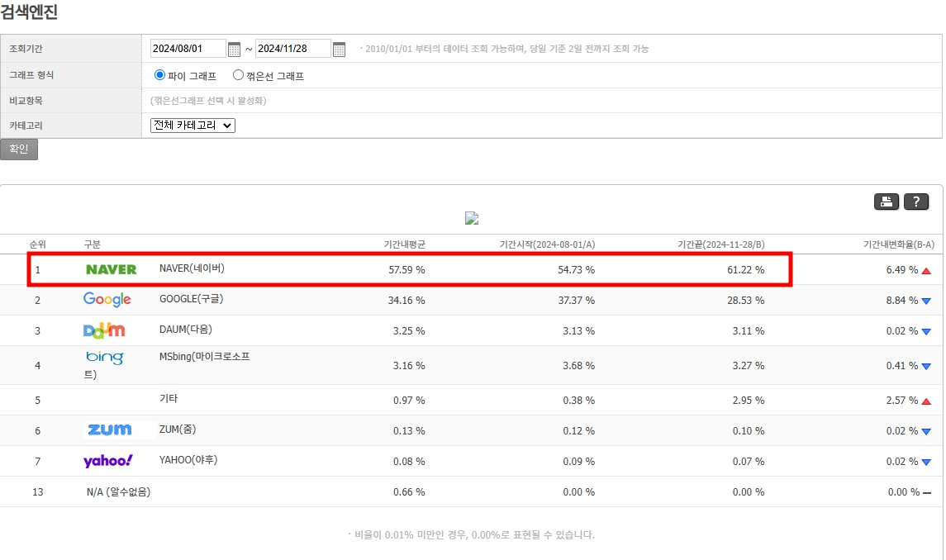This screenshot has height=560, width=946.
Task: Click the question mark help button
Action: [915, 202]
